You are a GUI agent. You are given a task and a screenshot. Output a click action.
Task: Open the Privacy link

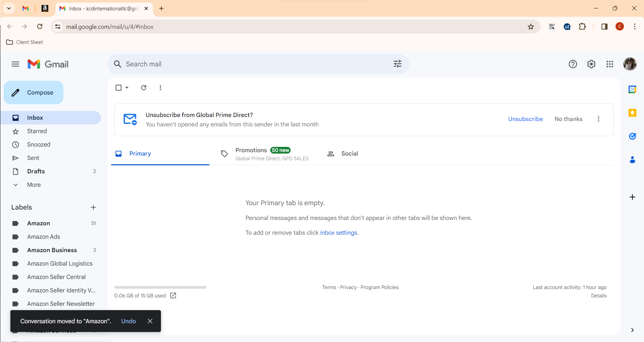click(348, 287)
